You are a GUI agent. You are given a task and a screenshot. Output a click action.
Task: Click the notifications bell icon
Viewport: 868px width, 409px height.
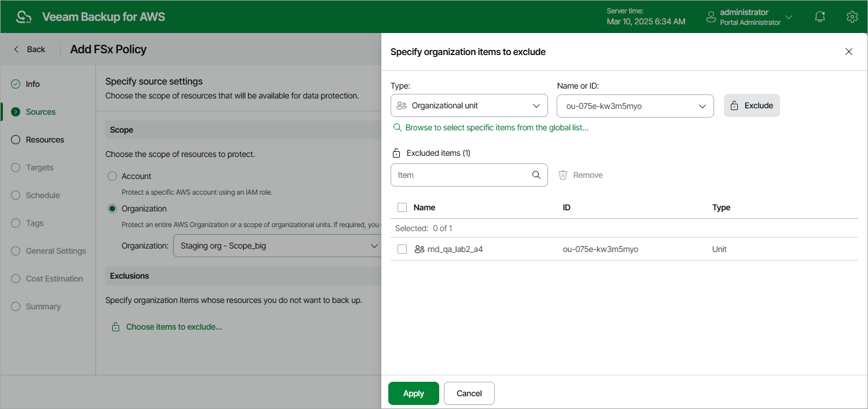coord(819,17)
